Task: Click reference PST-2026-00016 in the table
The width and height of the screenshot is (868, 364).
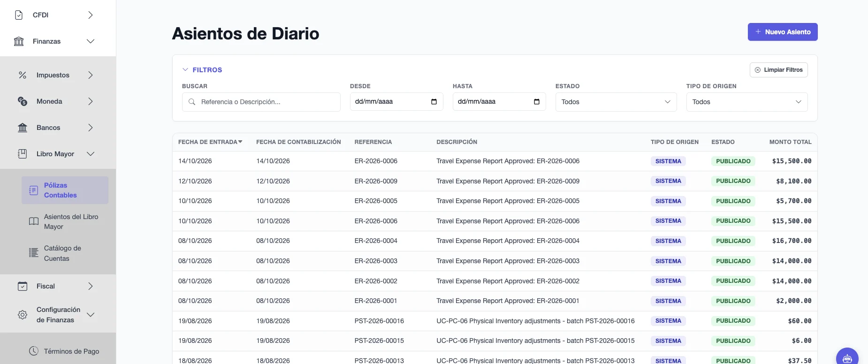Action: click(x=379, y=321)
